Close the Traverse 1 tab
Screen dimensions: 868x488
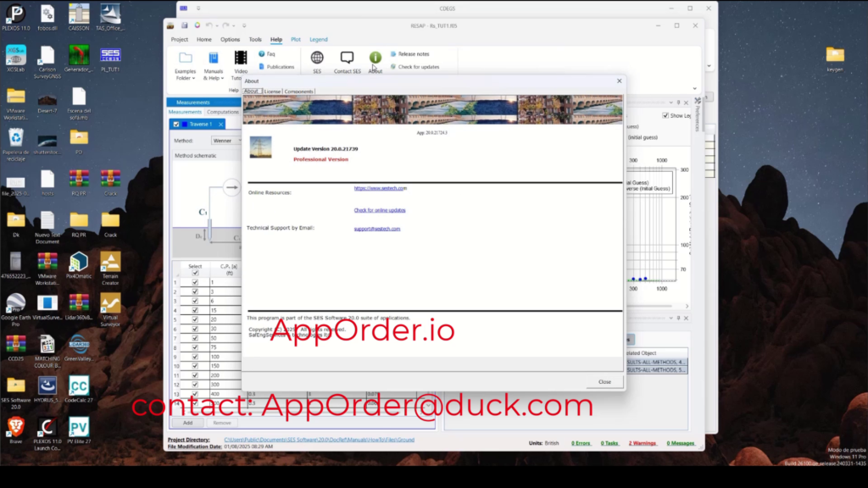tap(220, 125)
